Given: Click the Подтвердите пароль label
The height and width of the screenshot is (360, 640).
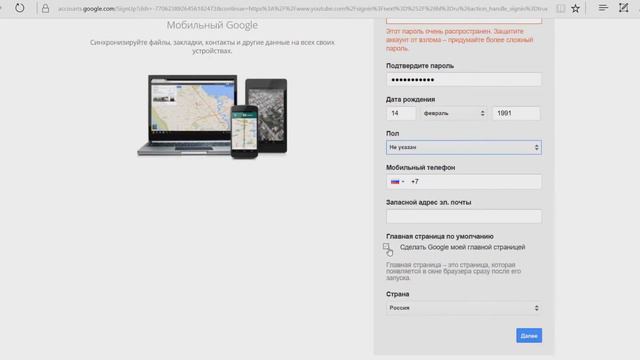Looking at the screenshot, I should tap(420, 66).
